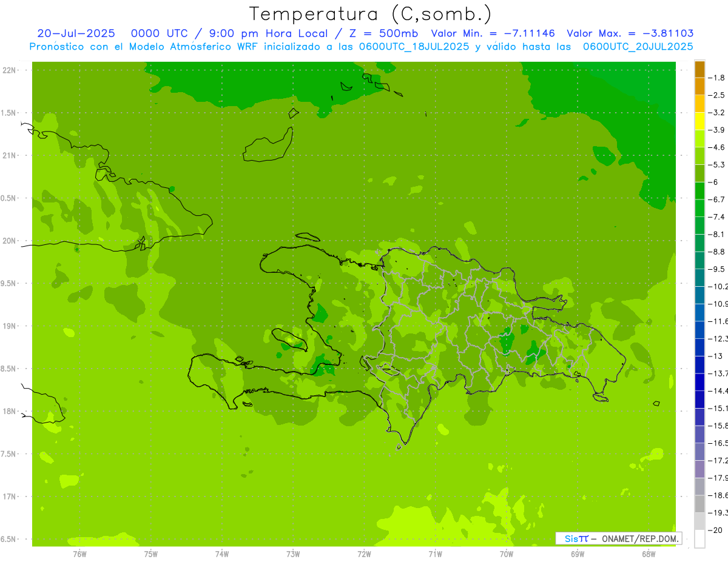Image resolution: width=728 pixels, height=562 pixels.
Task: Click the '69W' longitude label
Action: click(578, 554)
